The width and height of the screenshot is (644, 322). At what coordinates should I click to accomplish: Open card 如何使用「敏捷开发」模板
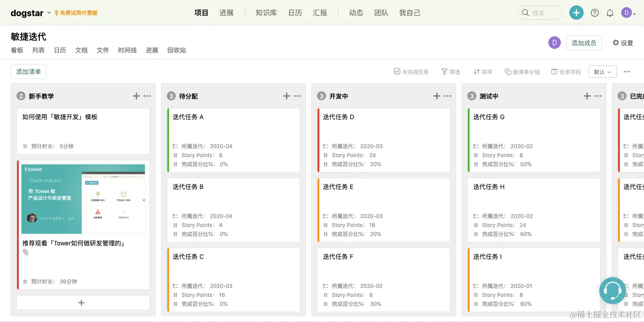(x=83, y=131)
